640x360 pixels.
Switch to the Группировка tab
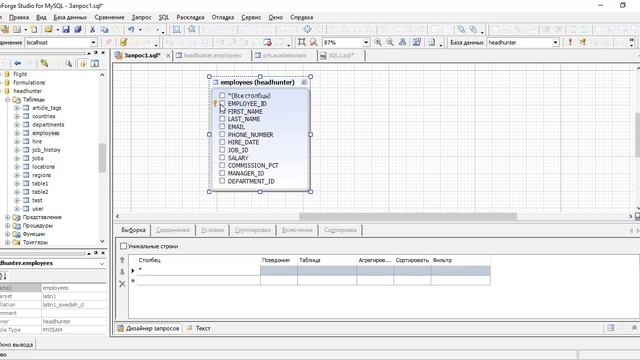pyautogui.click(x=252, y=230)
